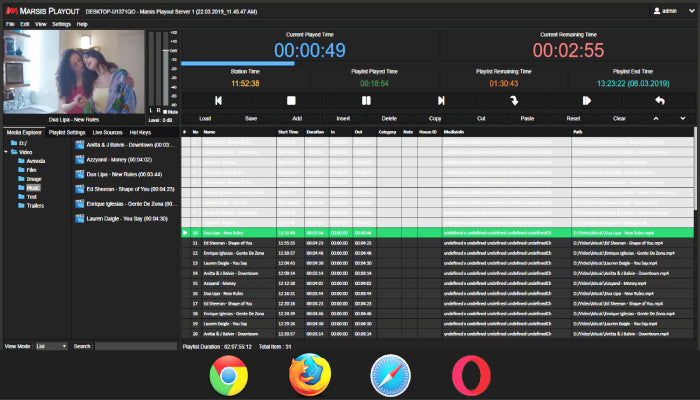Screen dimensions: 700x400
Task: Click the skip-to-previous transport icon
Action: tap(218, 101)
